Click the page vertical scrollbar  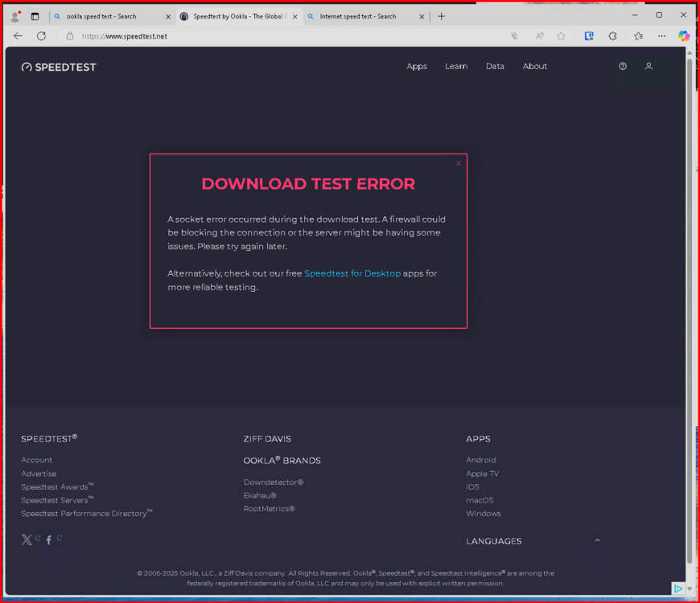click(x=690, y=312)
